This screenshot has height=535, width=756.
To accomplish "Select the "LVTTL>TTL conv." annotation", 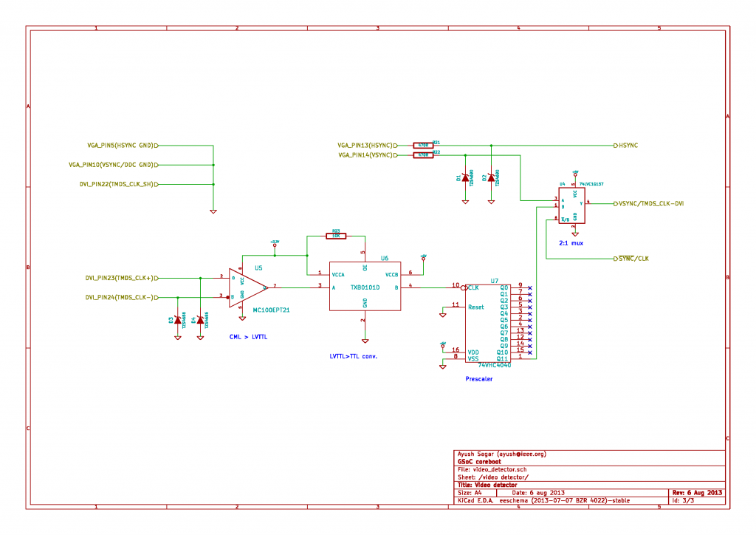I will click(358, 356).
